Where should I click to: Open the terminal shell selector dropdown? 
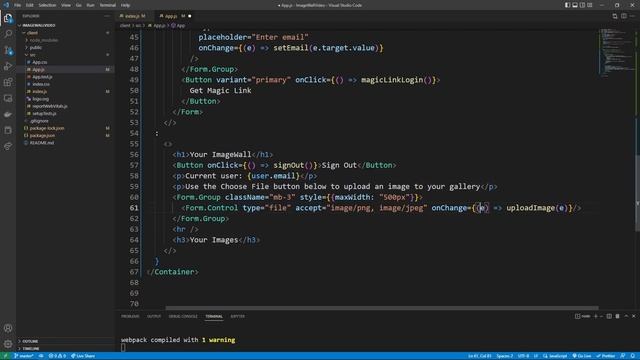click(x=602, y=316)
